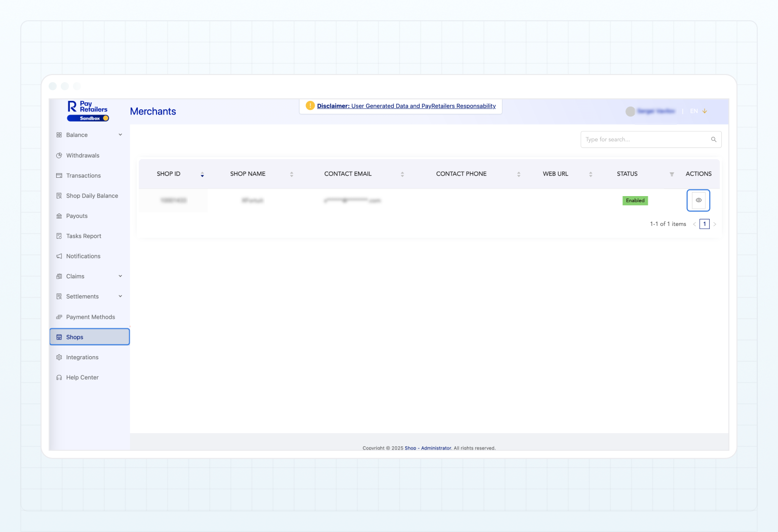778x532 pixels.
Task: Sort by SHOP NAME column
Action: point(292,174)
